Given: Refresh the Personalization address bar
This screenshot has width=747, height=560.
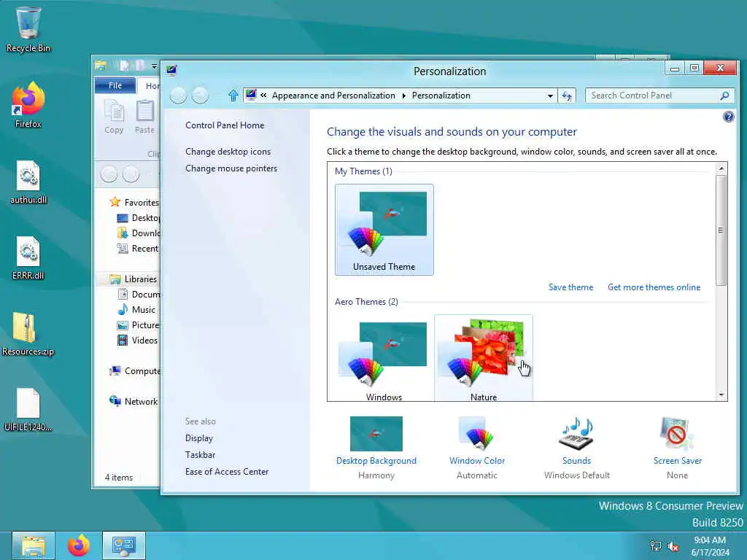Looking at the screenshot, I should (x=567, y=96).
